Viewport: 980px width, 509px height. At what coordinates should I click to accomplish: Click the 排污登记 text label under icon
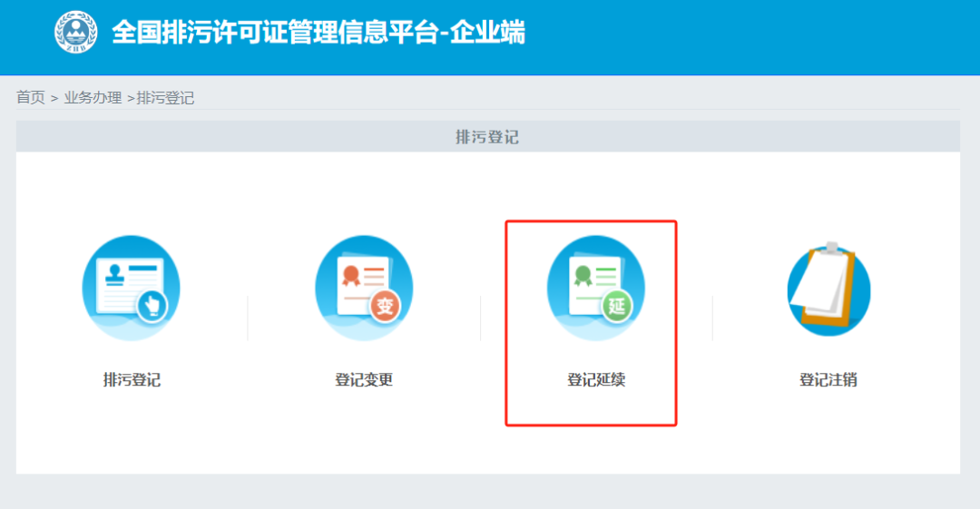132,380
